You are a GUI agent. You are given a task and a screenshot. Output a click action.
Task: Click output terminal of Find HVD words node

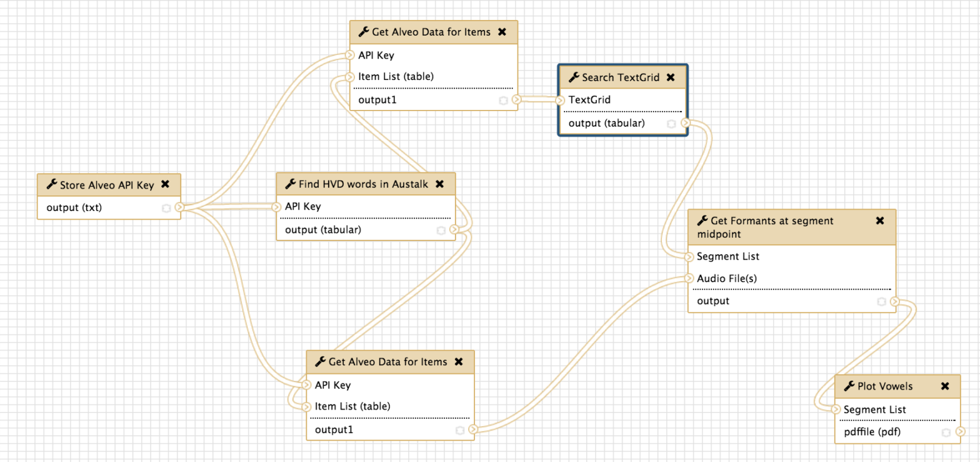pyautogui.click(x=454, y=230)
